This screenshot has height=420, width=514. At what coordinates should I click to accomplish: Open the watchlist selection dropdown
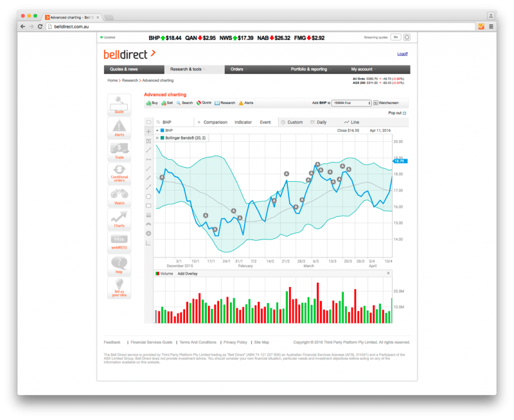point(351,103)
